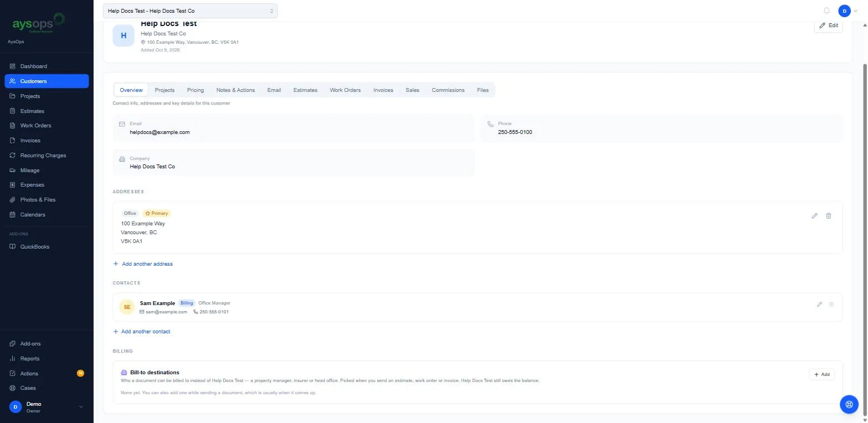The image size is (868, 423).
Task: Click the Cases lifebuoy icon
Action: [13, 388]
